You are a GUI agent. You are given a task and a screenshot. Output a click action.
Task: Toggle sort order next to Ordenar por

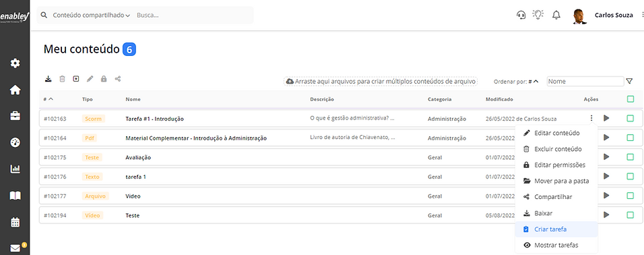click(x=533, y=82)
